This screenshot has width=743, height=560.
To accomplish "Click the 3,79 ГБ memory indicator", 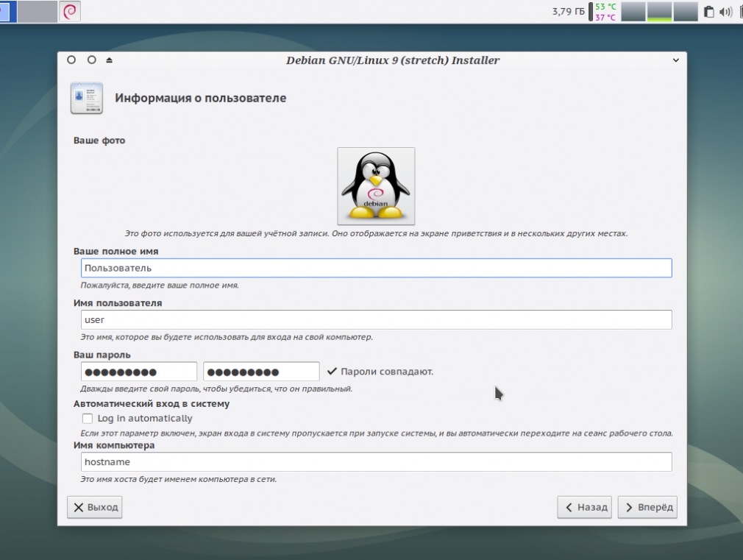I will 568,11.
